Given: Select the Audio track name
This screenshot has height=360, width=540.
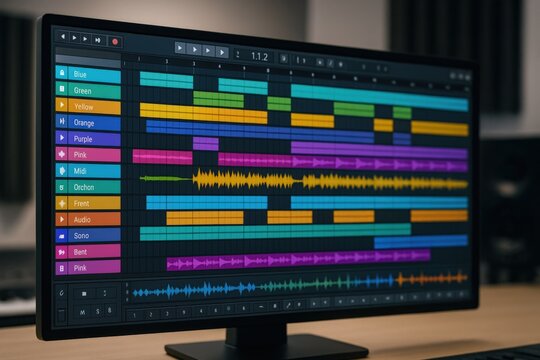Looking at the screenshot, I should coord(82,219).
